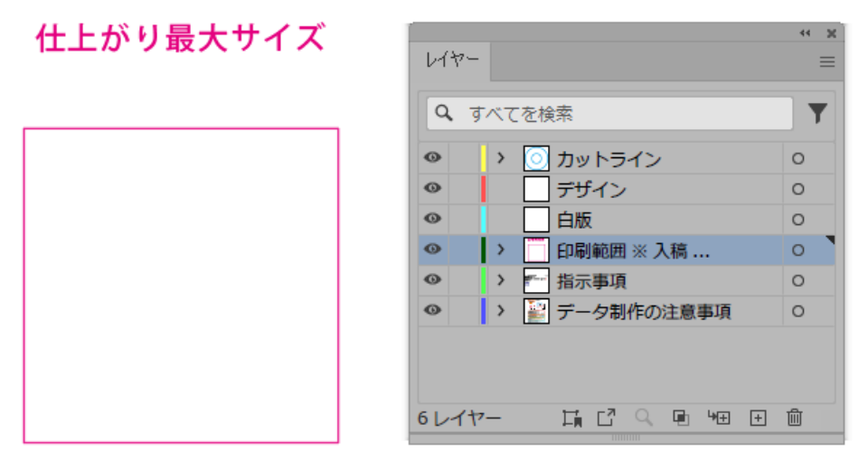Toggle lock on 白版 layer
The image size is (868, 452).
[x=463, y=219]
